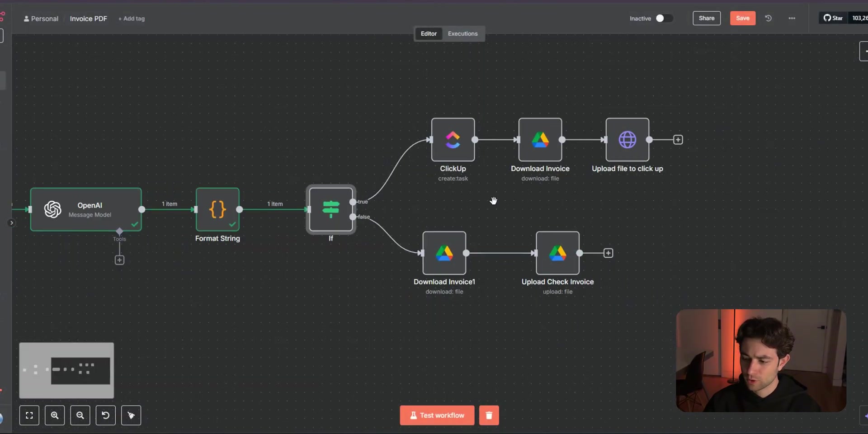Open workflow history

768,18
